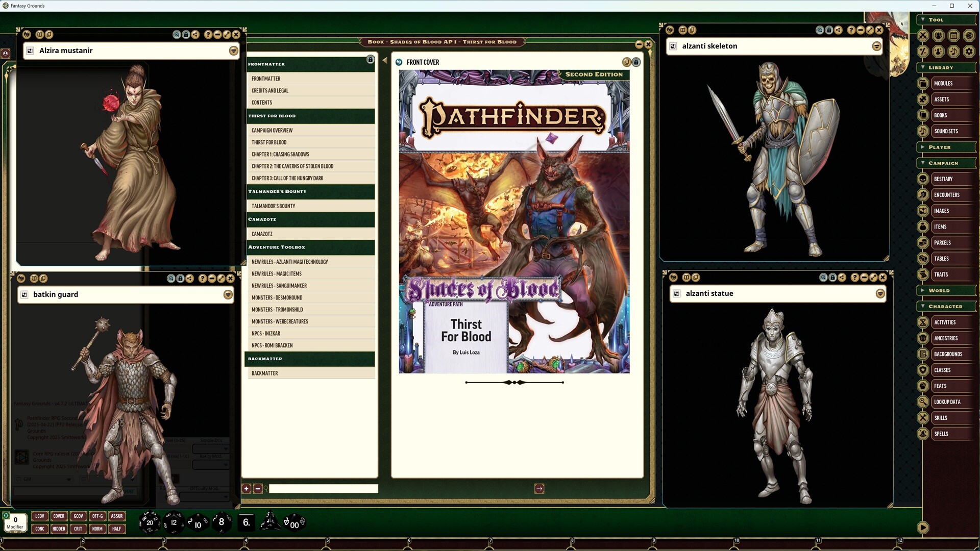The height and width of the screenshot is (551, 980).
Task: Expand the Player sidebar section
Action: pyautogui.click(x=922, y=147)
